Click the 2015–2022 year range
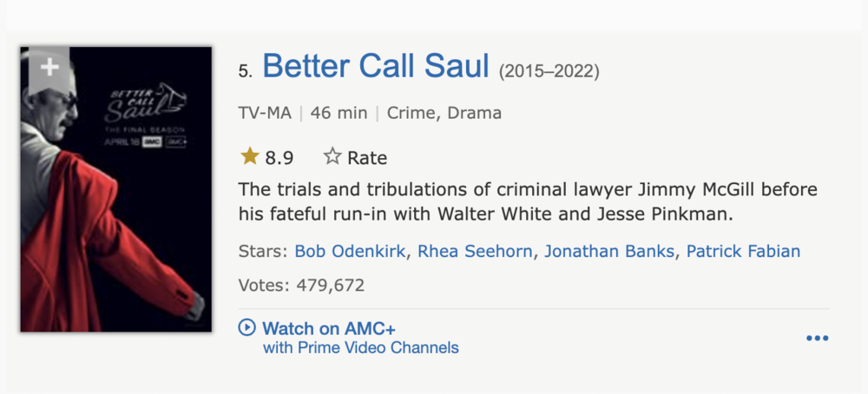868x394 pixels. [549, 72]
